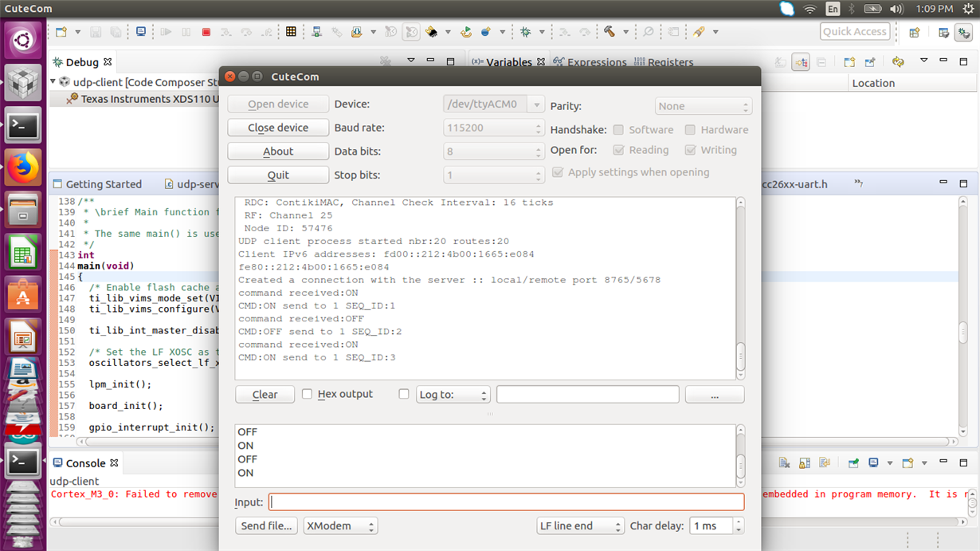Open the Device /dev/ttyACM0 dropdown
The height and width of the screenshot is (551, 980).
click(494, 104)
